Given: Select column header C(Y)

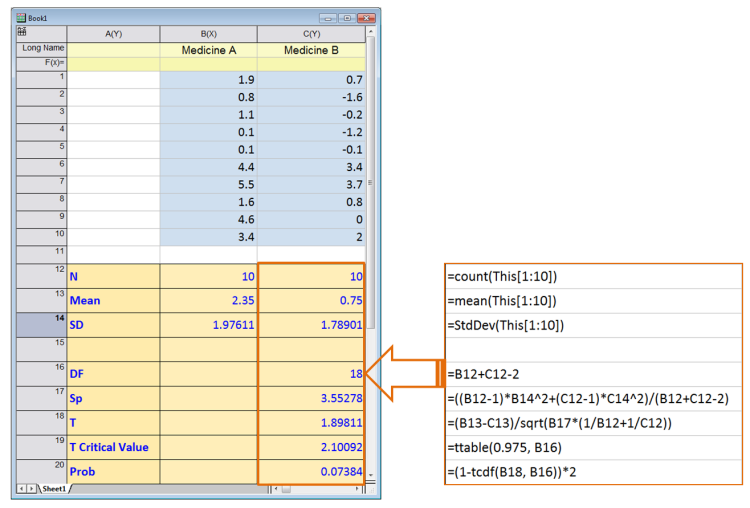Looking at the screenshot, I should tap(311, 34).
